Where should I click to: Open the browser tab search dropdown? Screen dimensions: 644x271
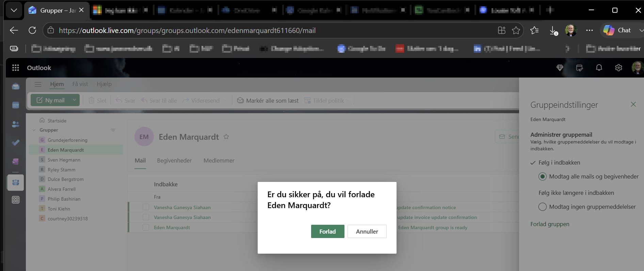tap(14, 10)
